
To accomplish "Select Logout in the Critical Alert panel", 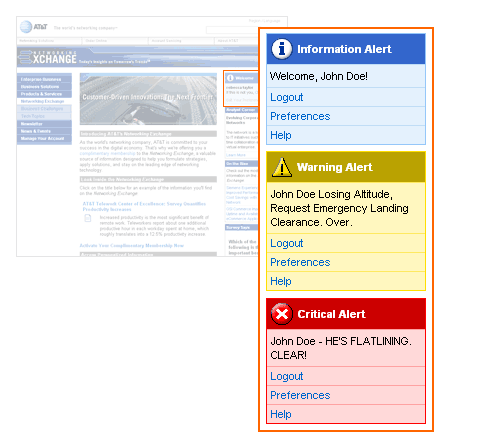I will 286,376.
